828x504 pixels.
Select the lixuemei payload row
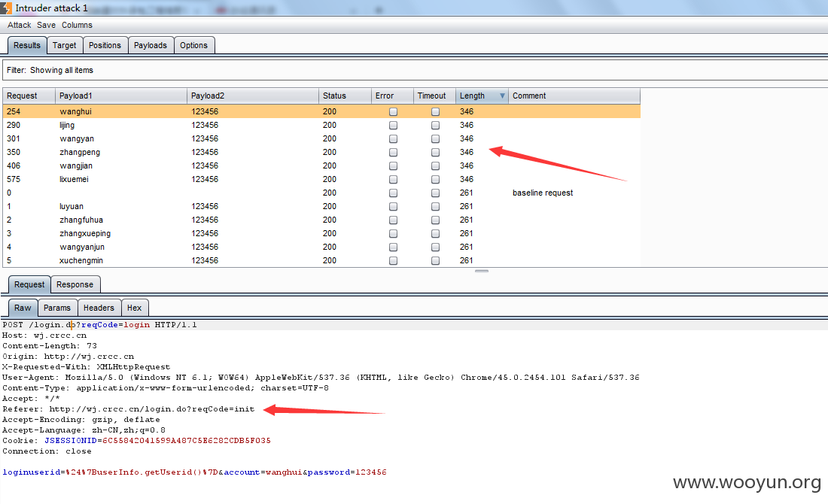click(x=321, y=180)
